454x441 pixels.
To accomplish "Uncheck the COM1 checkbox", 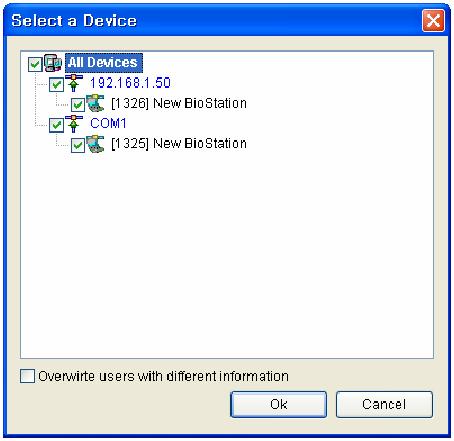I will 56,125.
